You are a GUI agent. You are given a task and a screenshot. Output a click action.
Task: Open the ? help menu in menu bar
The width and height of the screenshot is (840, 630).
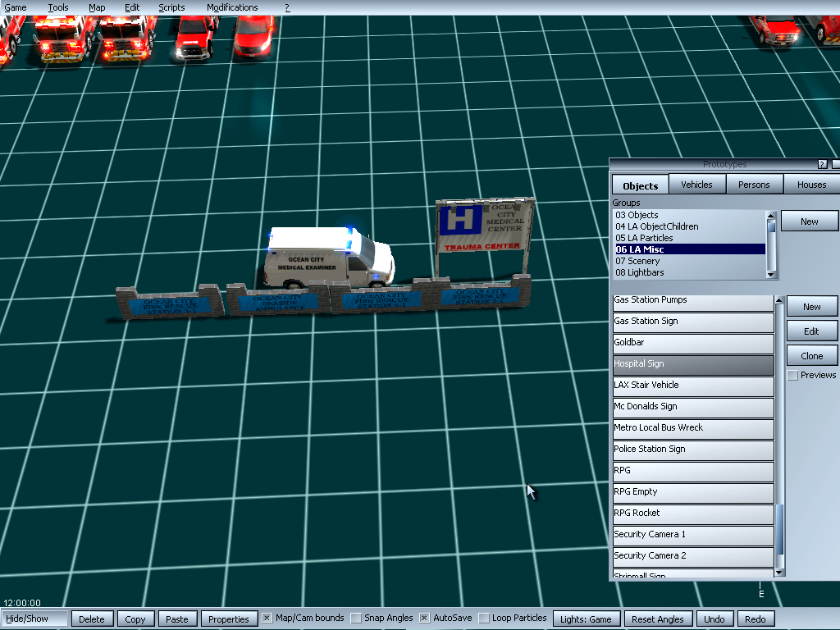[287, 7]
